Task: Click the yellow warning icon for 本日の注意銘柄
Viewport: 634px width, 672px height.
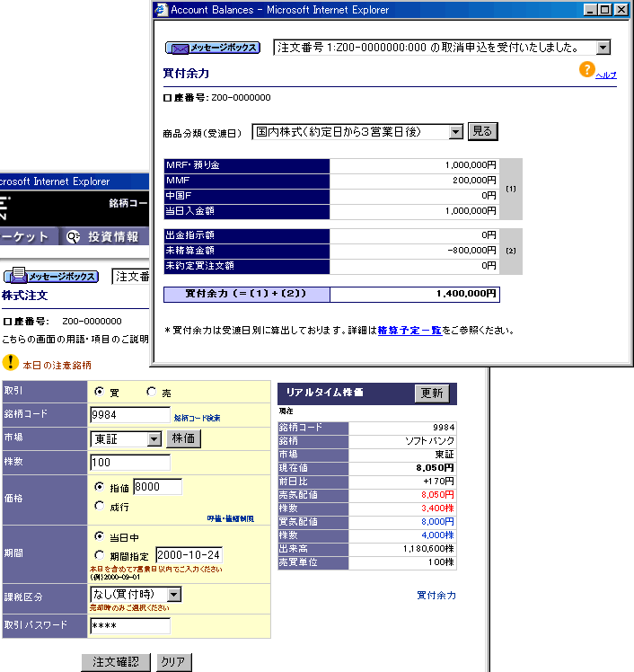Action: (10, 362)
